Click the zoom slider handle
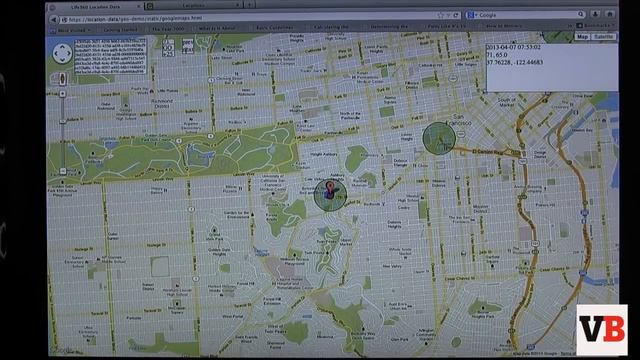The height and width of the screenshot is (360, 640). click(x=62, y=121)
